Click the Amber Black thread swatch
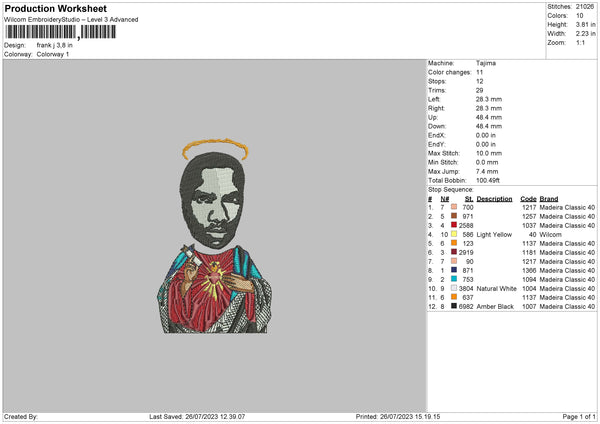The image size is (600, 424). pyautogui.click(x=456, y=305)
